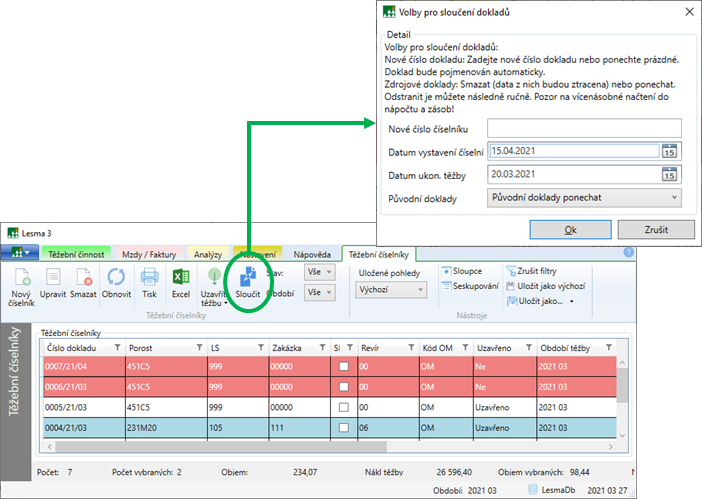Print using the Tisk icon
This screenshot has width=702, height=499.
tap(149, 278)
